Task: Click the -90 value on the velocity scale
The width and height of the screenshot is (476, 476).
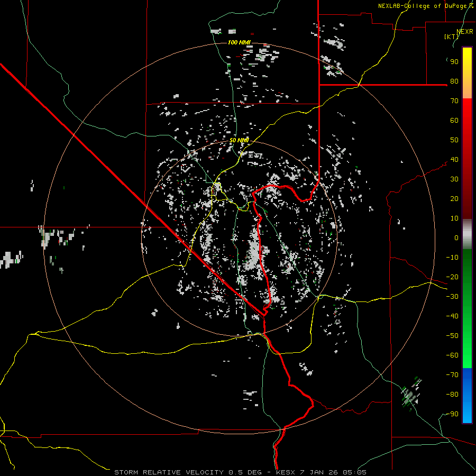Action: click(452, 414)
